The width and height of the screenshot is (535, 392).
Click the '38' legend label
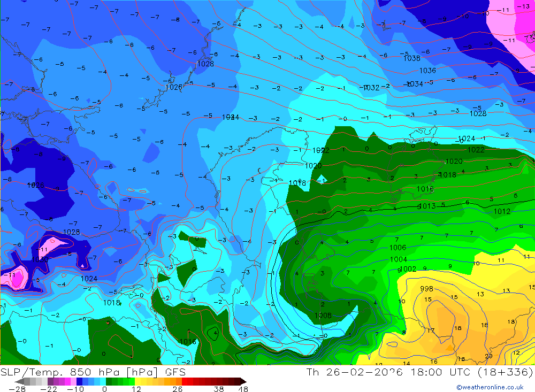pos(219,389)
